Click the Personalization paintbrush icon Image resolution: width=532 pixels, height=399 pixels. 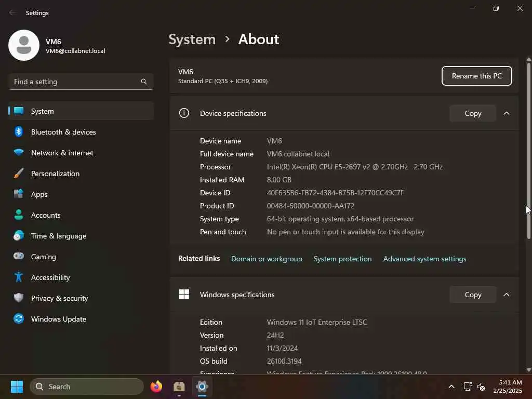coord(19,174)
